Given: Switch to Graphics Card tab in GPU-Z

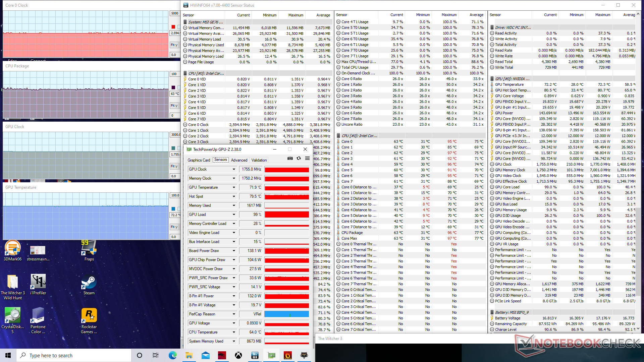Looking at the screenshot, I should coord(199,160).
